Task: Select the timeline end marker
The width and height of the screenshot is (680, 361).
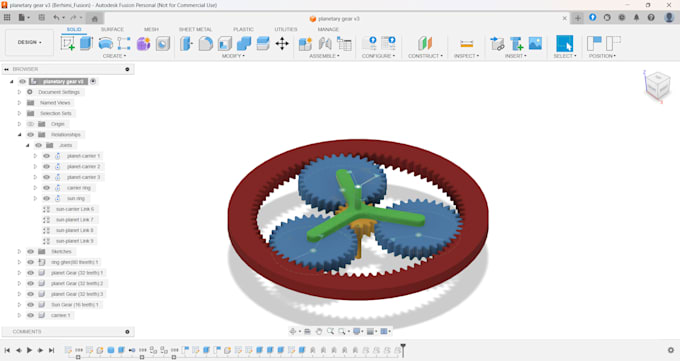Action: 403,350
